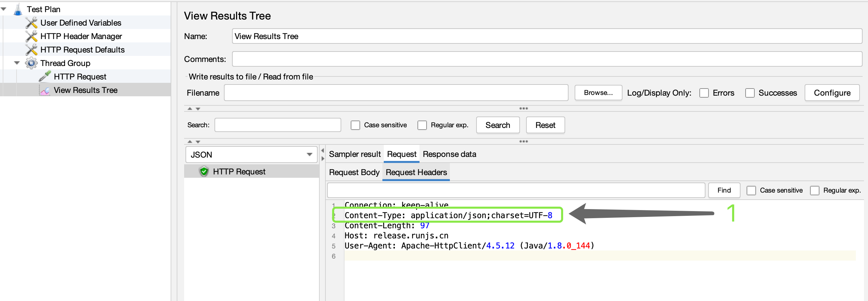Click the Comments input field
Screen dimensions: 868x301
pos(547,59)
